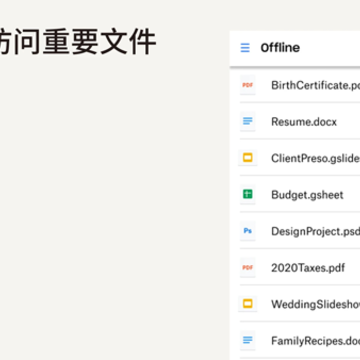Open Budget.gsheet file name
This screenshot has height=360, width=360.
pos(307,195)
